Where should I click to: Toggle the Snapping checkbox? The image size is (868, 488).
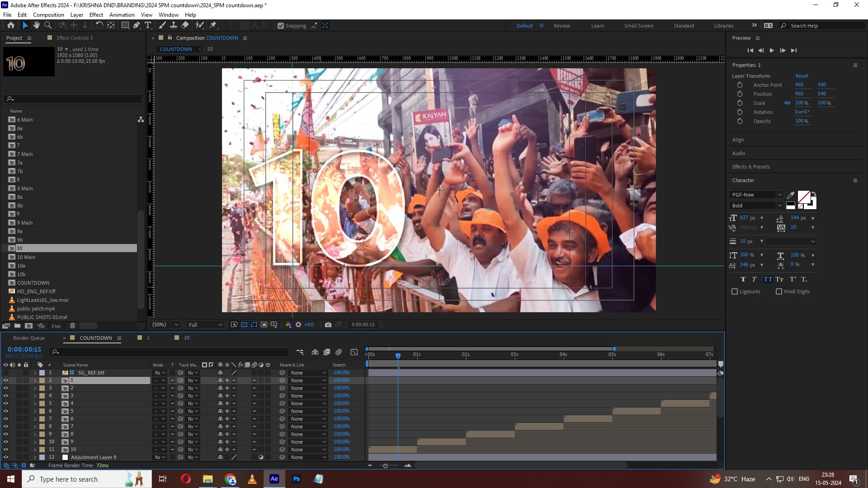(x=281, y=26)
